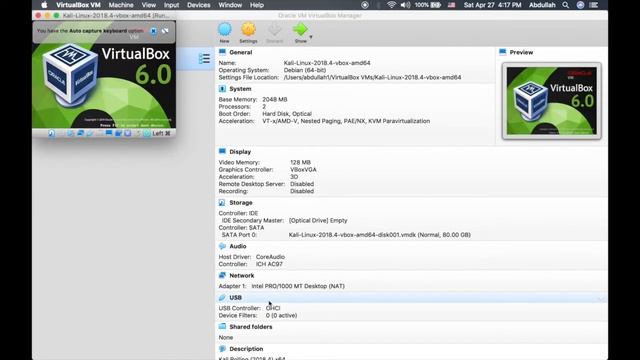This screenshot has height=360, width=640.
Task: Click the Boot Order Hard Disk, Optical
Action: 287,114
